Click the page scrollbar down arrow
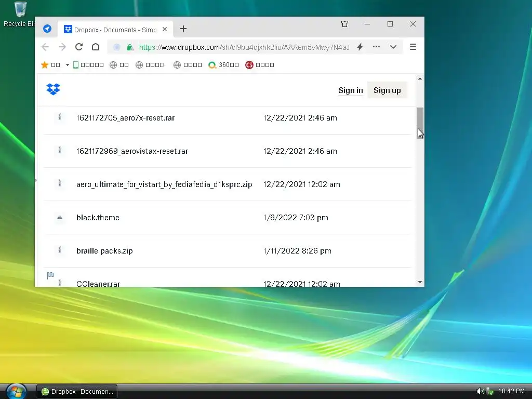Viewport: 532px width, 399px height. coord(420,282)
